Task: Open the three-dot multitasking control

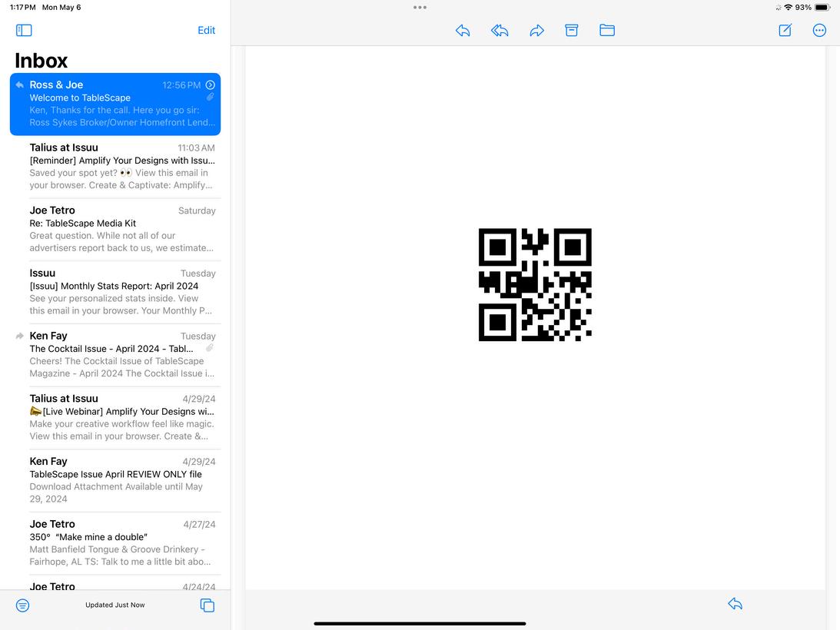Action: click(x=420, y=8)
